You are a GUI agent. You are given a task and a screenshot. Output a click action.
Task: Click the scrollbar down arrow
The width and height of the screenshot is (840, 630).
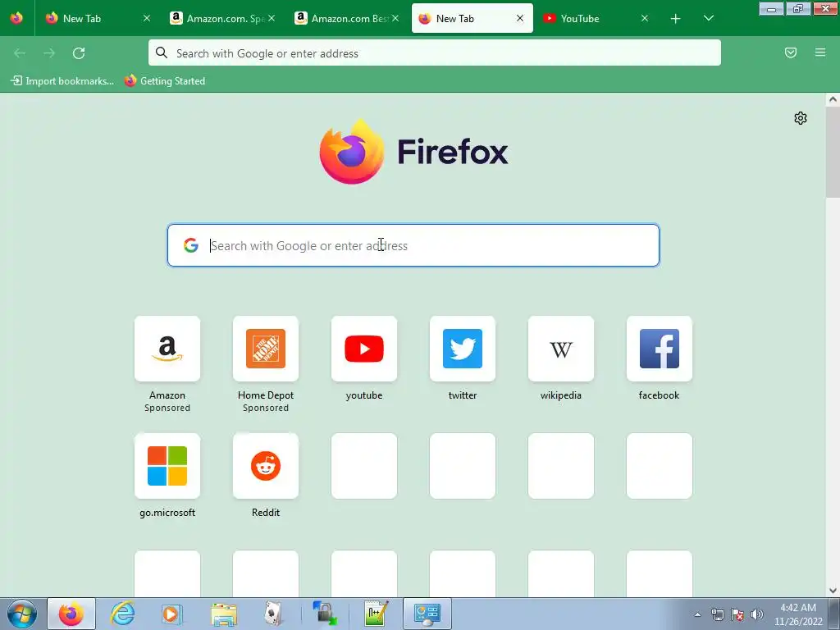coord(833,591)
